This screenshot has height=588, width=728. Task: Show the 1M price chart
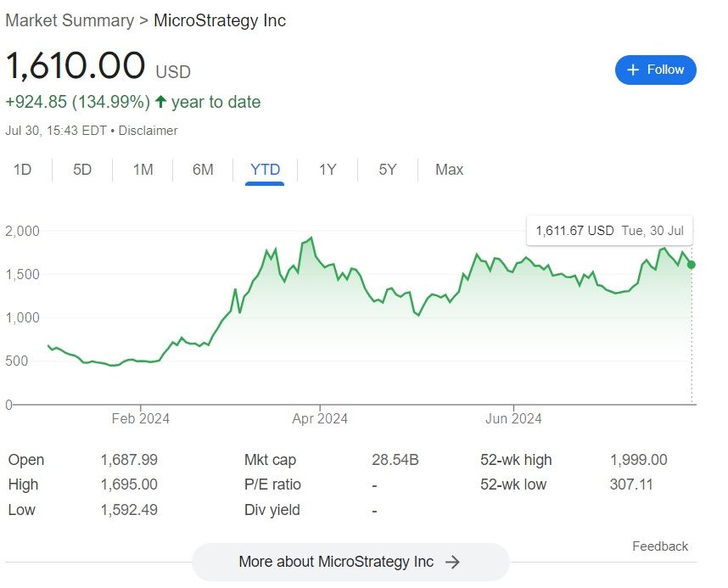coord(143,170)
